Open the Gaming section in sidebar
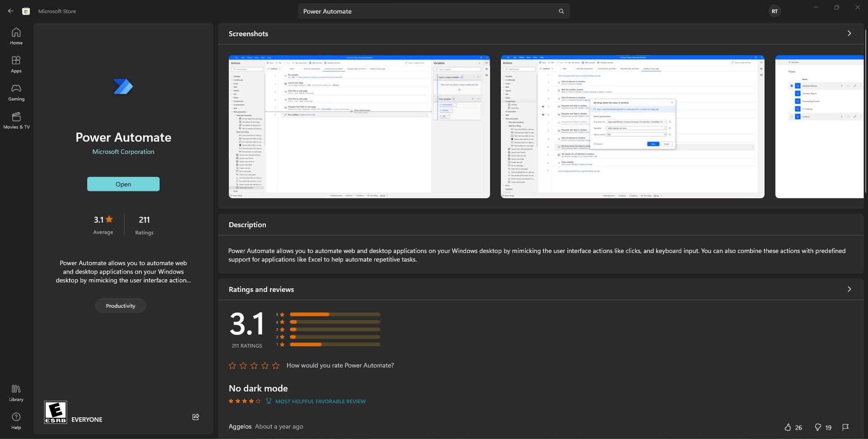Screen dimensions: 868x439 pos(16,92)
